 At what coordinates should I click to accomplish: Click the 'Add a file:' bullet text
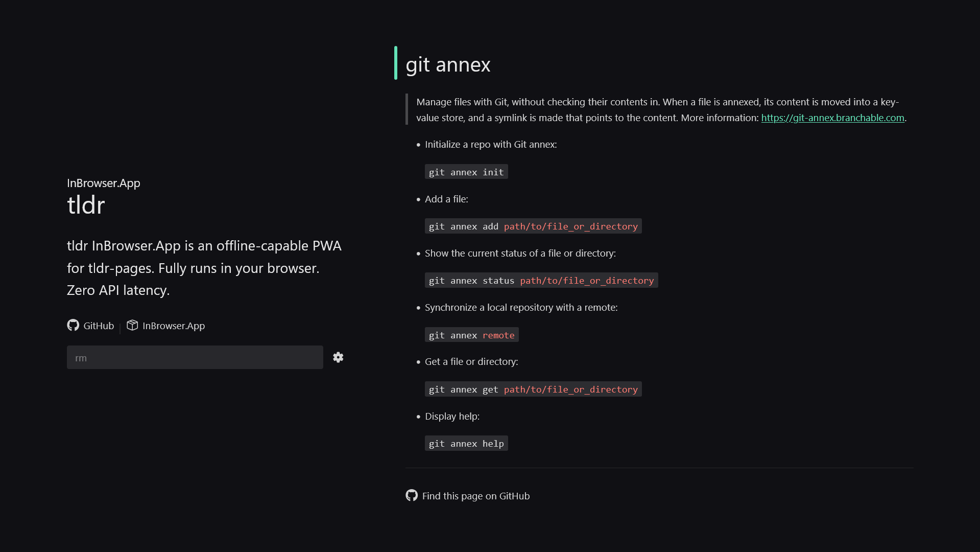[x=446, y=199]
